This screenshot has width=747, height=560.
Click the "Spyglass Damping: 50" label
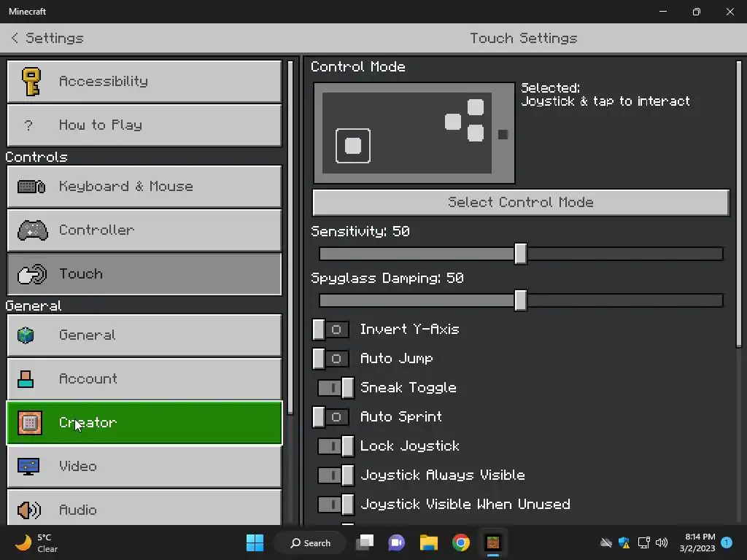coord(387,278)
